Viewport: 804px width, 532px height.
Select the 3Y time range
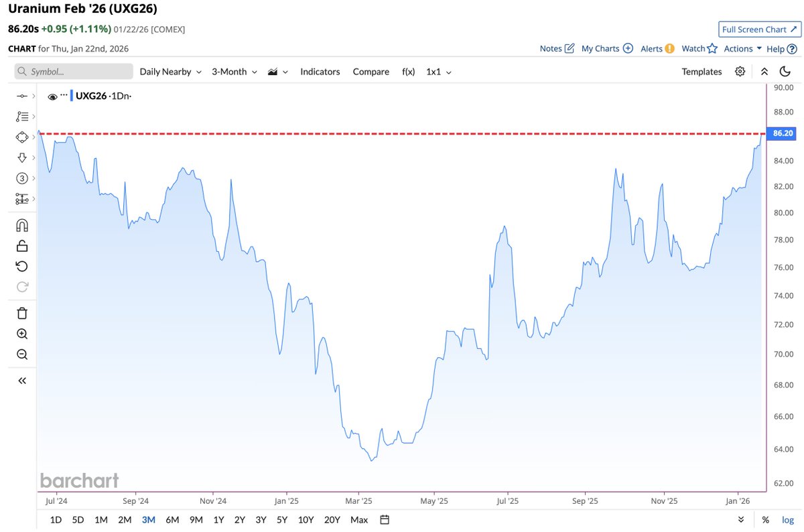point(261,519)
